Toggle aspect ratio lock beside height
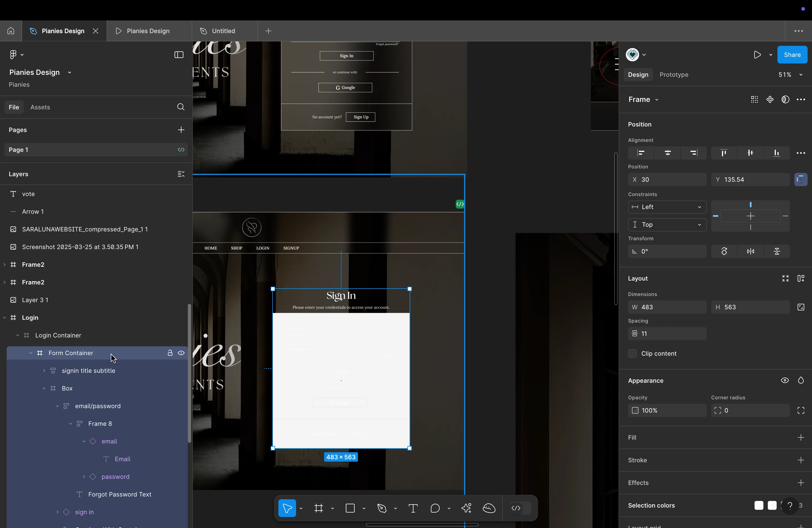812x528 pixels. (x=801, y=307)
